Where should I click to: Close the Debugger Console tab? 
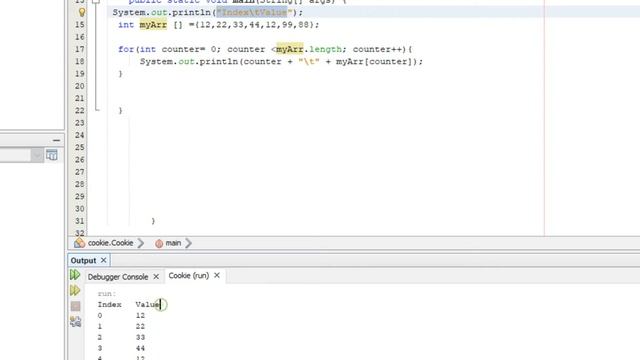point(156,277)
